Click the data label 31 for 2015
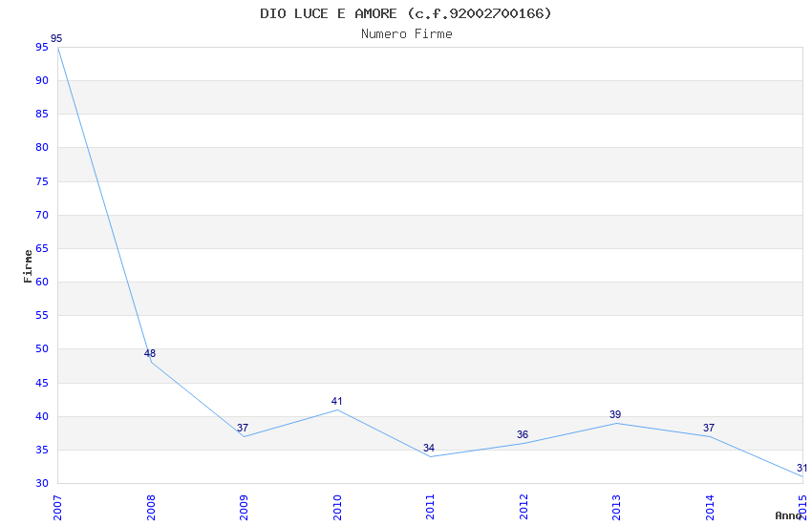This screenshot has width=812, height=525. 801,468
